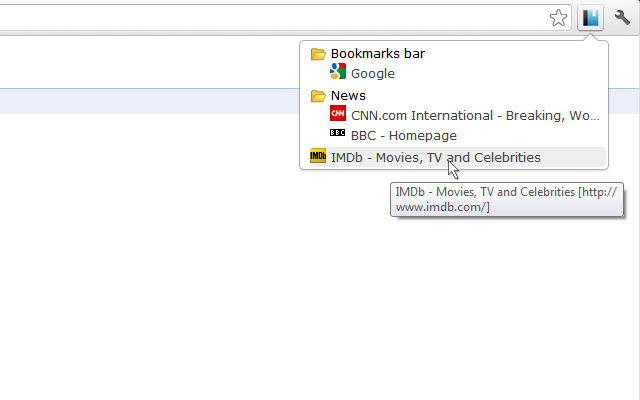Viewport: 640px width, 400px height.
Task: Open the Google bookmark
Action: (373, 73)
